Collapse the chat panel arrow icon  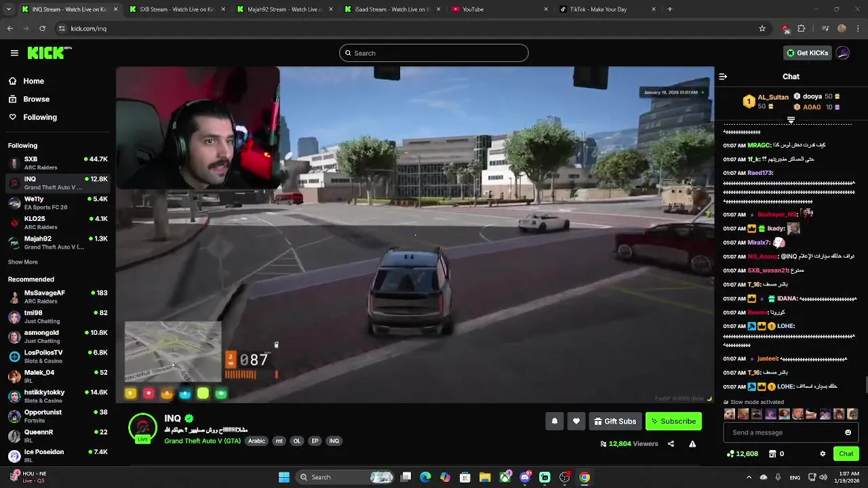(x=723, y=77)
